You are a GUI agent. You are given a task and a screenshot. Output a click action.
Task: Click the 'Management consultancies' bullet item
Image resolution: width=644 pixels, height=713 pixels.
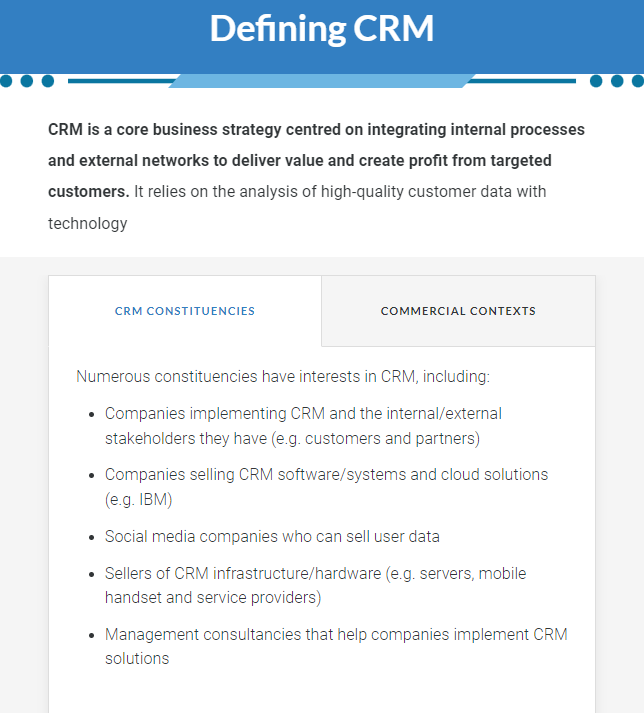[x=336, y=646]
